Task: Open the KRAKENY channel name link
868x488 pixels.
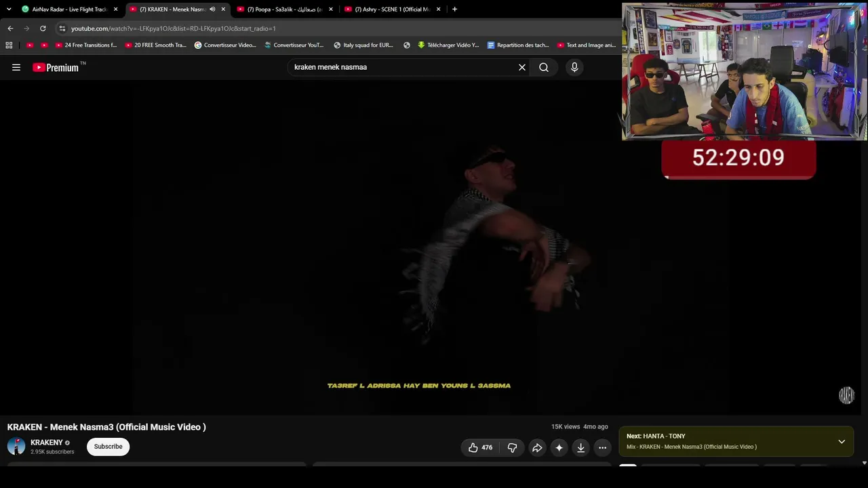Action: click(x=47, y=443)
